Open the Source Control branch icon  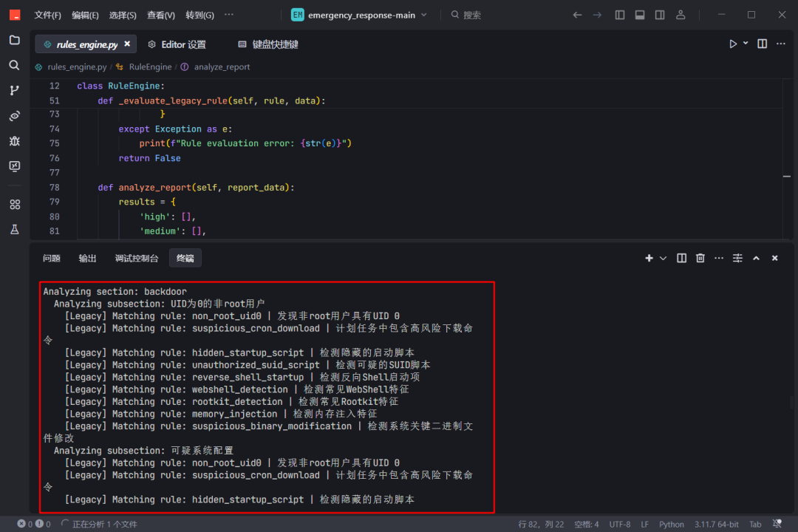(15, 91)
